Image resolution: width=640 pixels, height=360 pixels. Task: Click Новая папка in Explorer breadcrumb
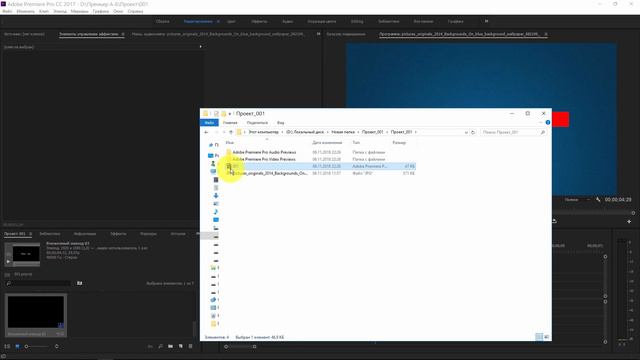click(x=343, y=132)
